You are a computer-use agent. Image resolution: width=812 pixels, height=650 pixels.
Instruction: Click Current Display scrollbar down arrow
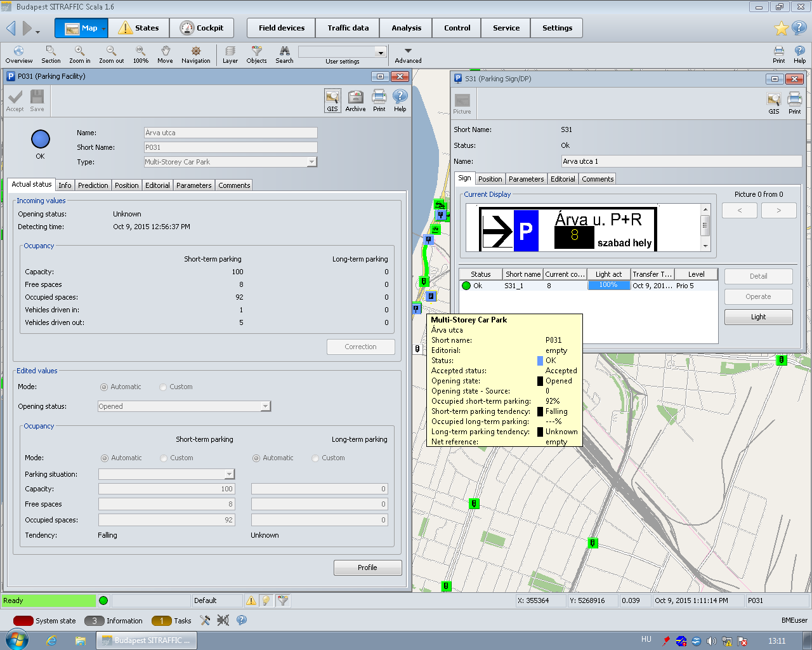click(705, 246)
